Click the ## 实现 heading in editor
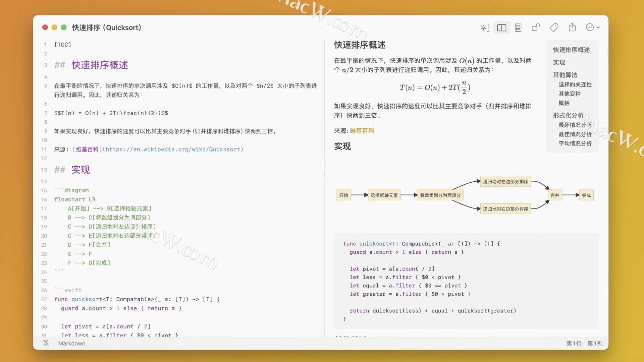Screen dimensions: 644x362 point(72,170)
